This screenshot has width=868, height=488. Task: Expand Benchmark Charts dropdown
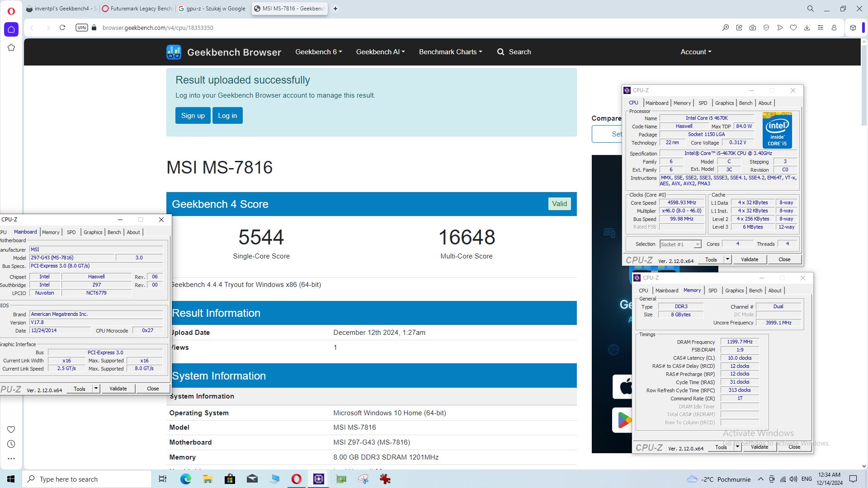point(451,52)
